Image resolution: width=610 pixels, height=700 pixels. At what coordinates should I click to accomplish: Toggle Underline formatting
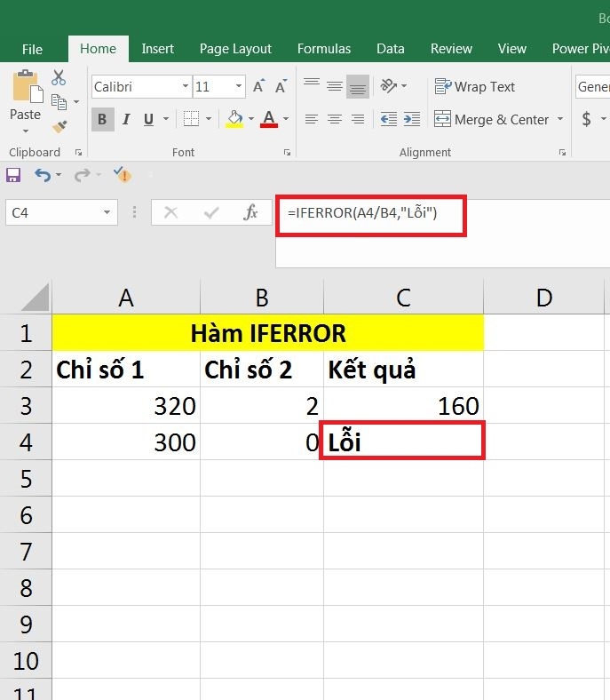(148, 119)
